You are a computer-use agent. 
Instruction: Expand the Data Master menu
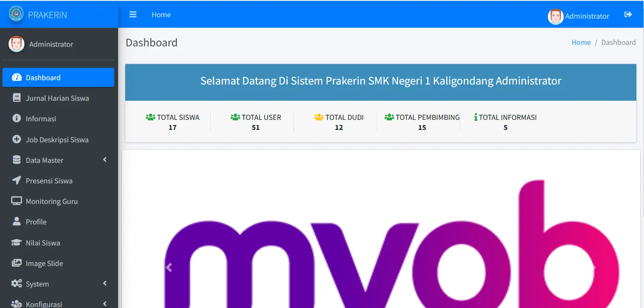coord(45,160)
